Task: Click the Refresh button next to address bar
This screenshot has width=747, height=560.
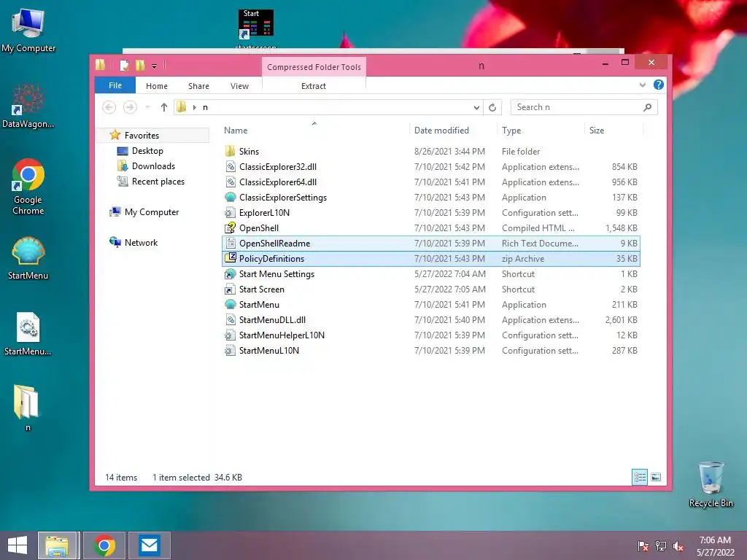Action: pos(492,107)
